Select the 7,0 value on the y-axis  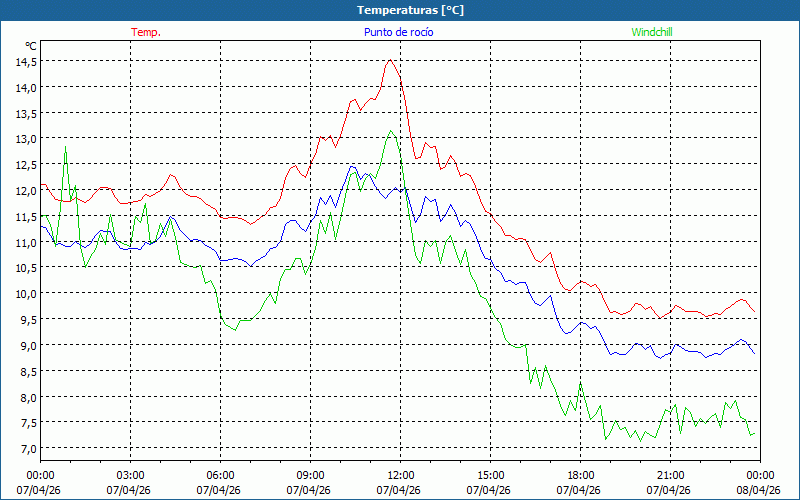tap(26, 448)
